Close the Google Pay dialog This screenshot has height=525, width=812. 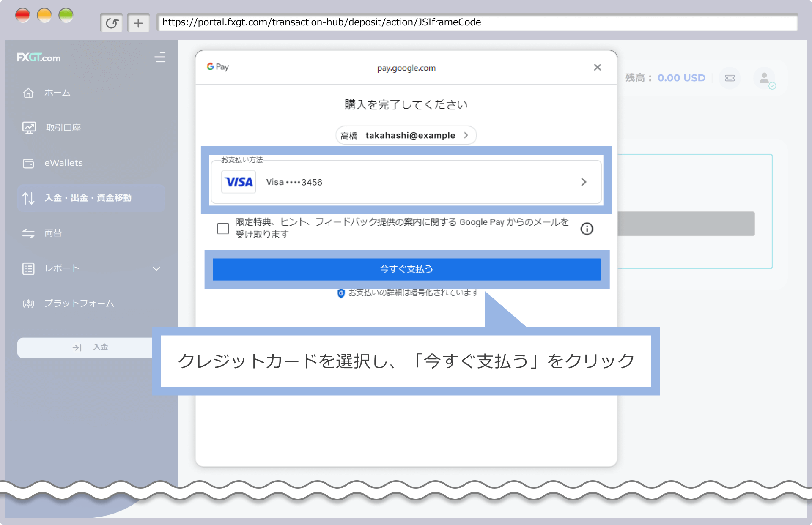[597, 67]
